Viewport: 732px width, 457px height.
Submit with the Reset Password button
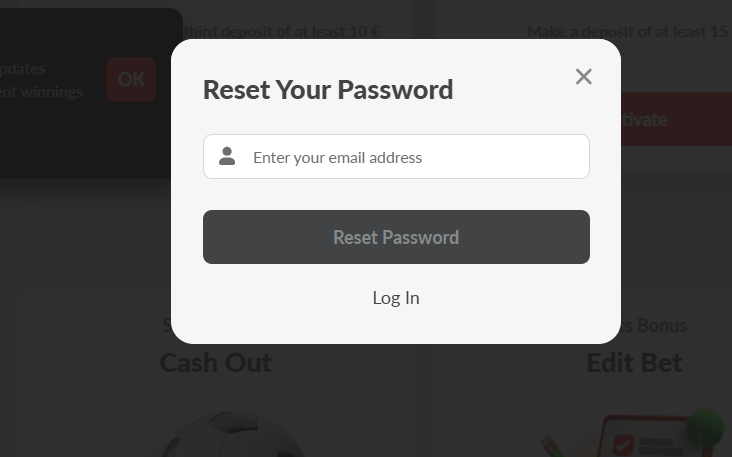click(396, 237)
